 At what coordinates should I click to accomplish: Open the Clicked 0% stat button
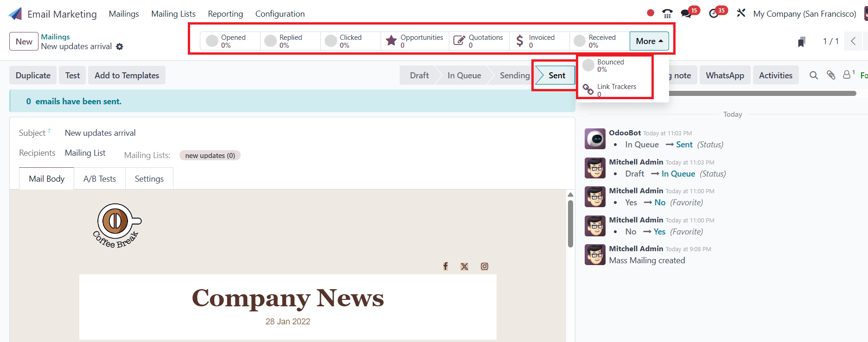coord(351,41)
